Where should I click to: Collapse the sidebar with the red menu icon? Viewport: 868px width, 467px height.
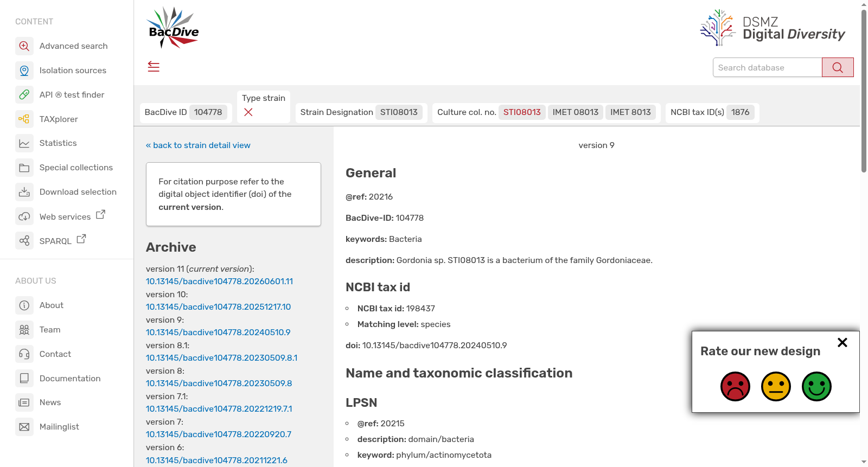[x=154, y=67]
